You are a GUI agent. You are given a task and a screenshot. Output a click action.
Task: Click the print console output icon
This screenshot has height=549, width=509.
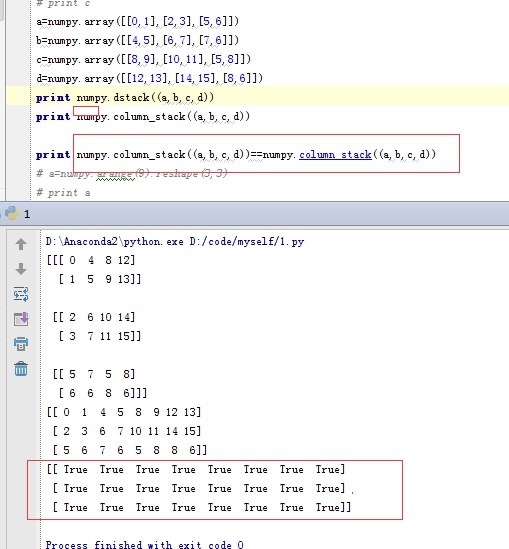[x=21, y=343]
